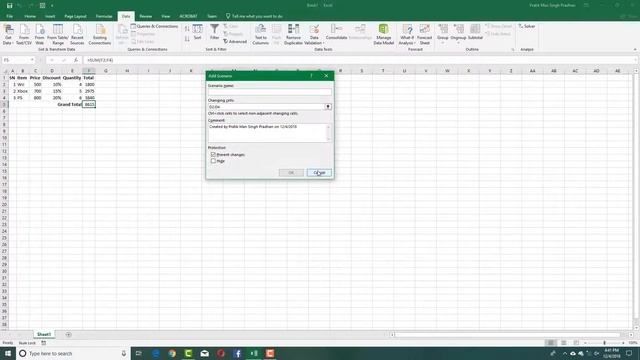The image size is (640, 360).
Task: Click Task View icon in taskbar
Action: 139,353
